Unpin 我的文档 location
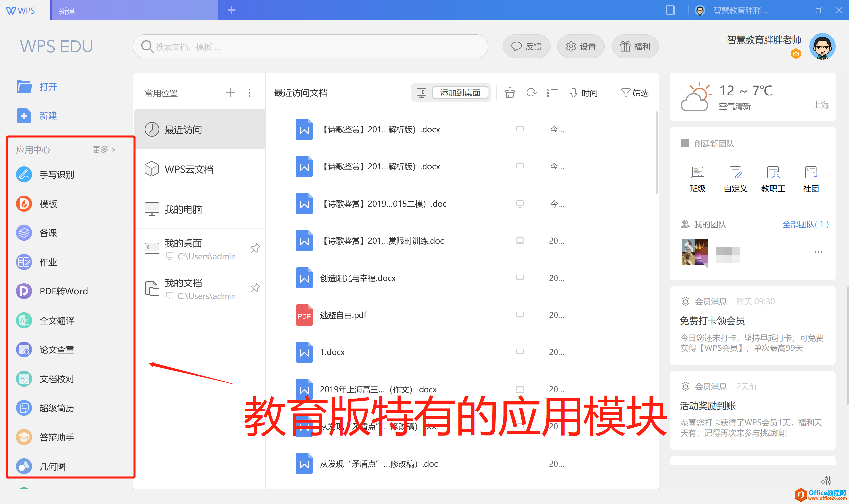 point(255,288)
